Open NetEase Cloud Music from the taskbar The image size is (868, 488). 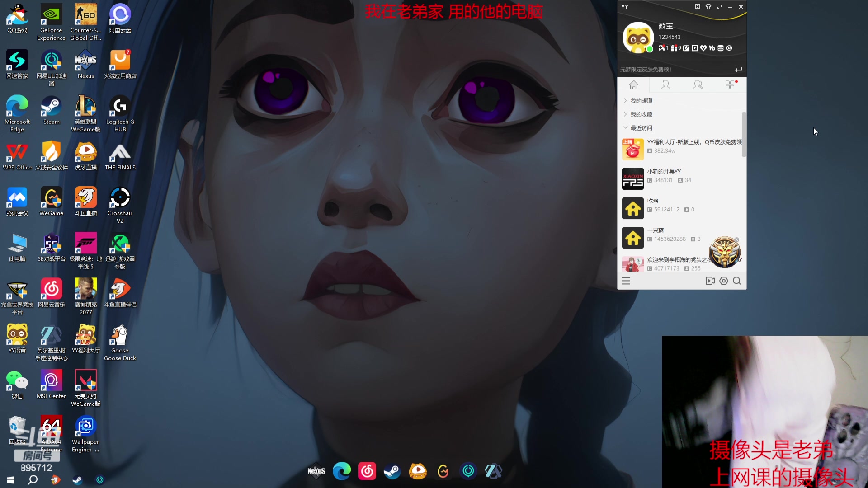point(367,471)
